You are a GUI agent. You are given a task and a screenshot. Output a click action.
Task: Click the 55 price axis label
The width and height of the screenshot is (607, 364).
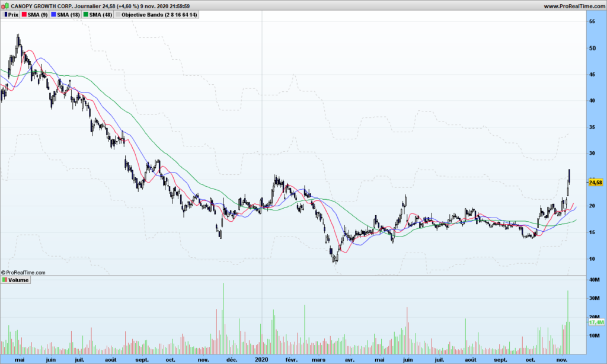pyautogui.click(x=592, y=22)
